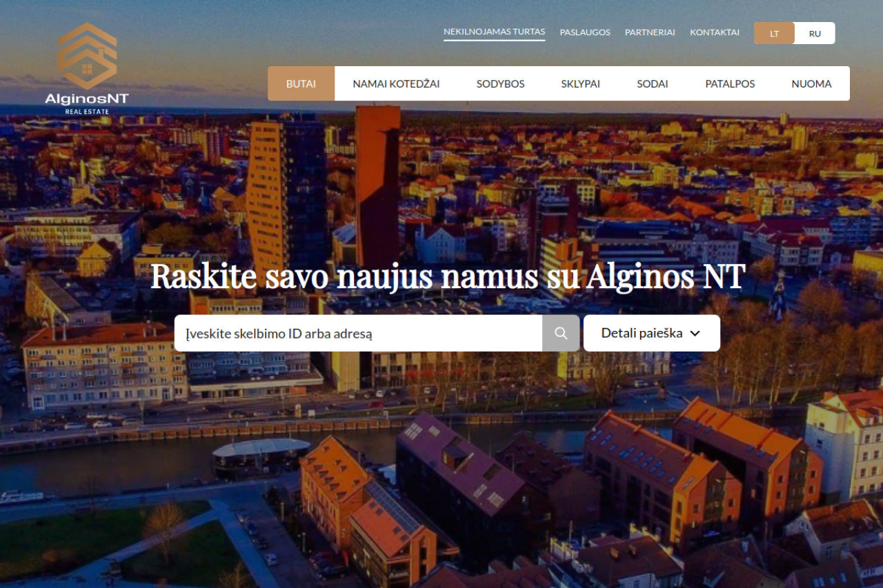Switch to the Nuoma tab
Viewport: 883px width, 588px height.
(811, 83)
